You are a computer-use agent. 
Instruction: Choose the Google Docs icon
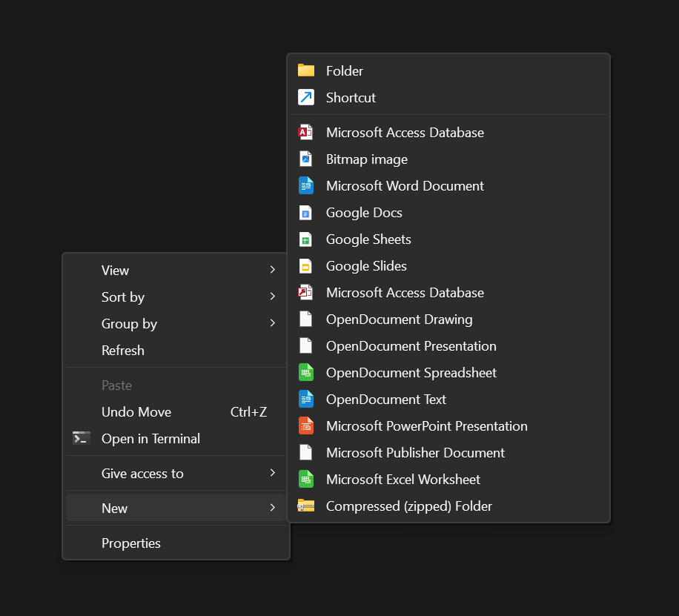(306, 213)
